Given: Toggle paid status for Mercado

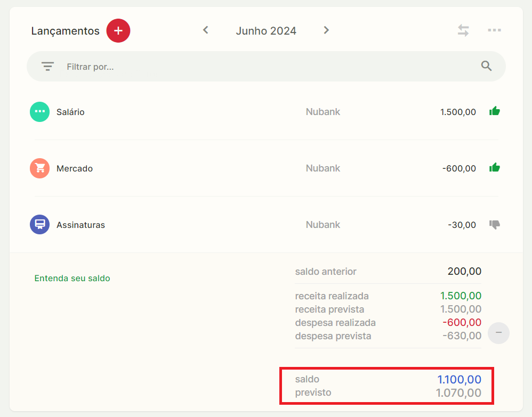Looking at the screenshot, I should click(494, 167).
